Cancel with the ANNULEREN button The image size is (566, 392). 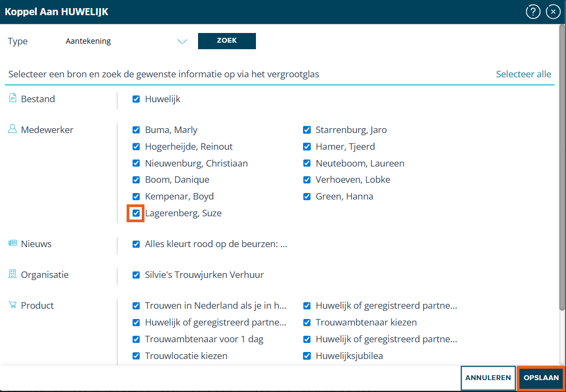tap(488, 378)
